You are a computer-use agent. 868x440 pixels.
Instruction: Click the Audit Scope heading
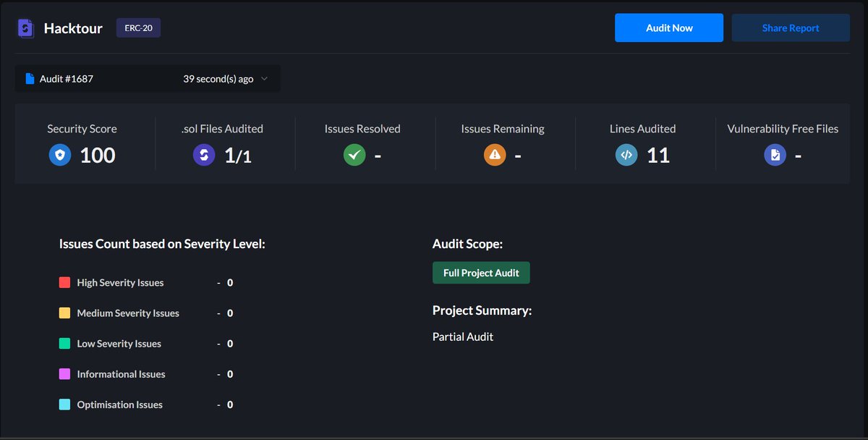coord(467,244)
